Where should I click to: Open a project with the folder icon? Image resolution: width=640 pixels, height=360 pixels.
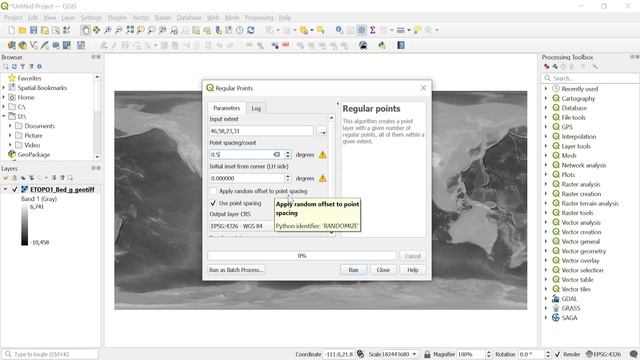(22, 30)
